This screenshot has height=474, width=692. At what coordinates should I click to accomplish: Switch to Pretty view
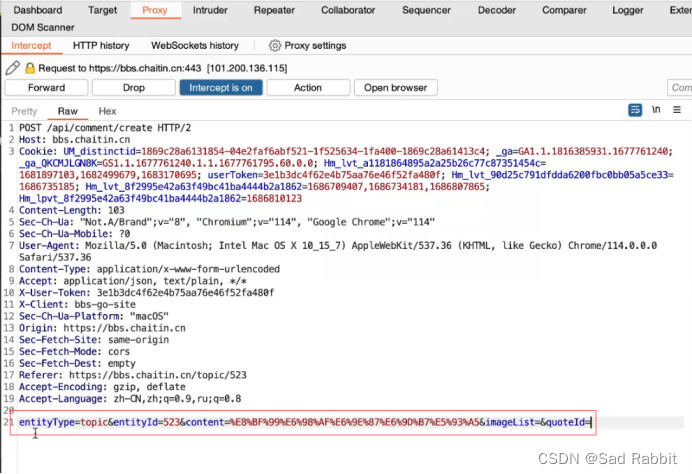(24, 111)
